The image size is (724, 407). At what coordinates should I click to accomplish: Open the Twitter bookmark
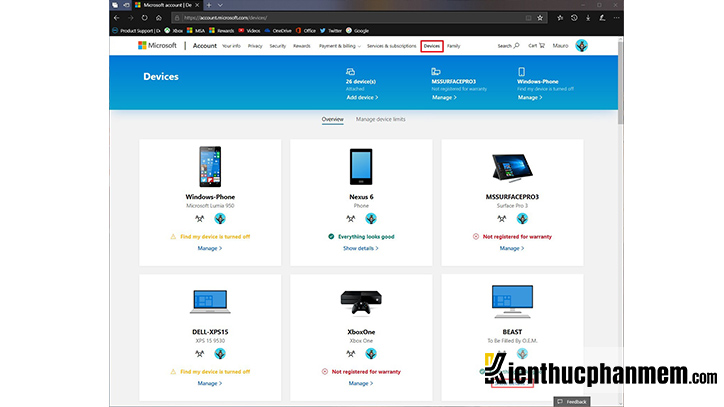pos(331,31)
